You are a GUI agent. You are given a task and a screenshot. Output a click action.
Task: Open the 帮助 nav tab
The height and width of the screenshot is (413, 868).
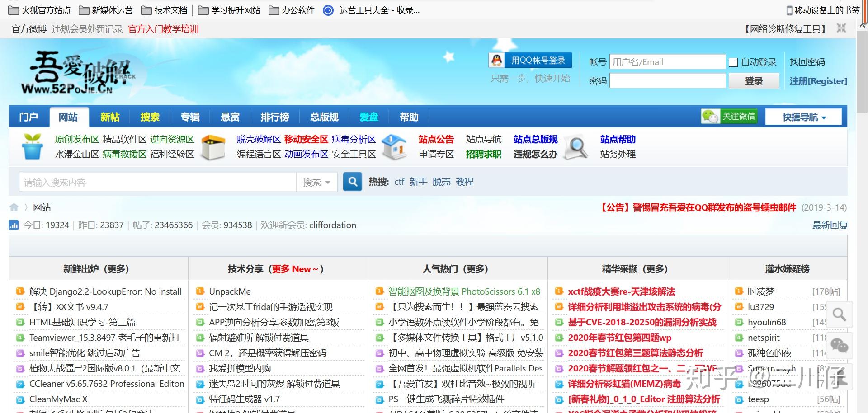409,117
